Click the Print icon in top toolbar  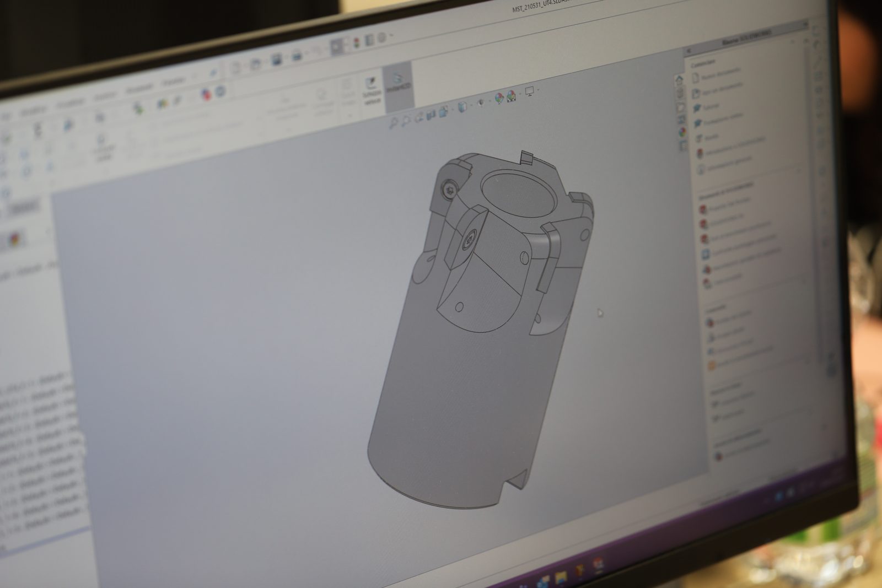[x=297, y=55]
